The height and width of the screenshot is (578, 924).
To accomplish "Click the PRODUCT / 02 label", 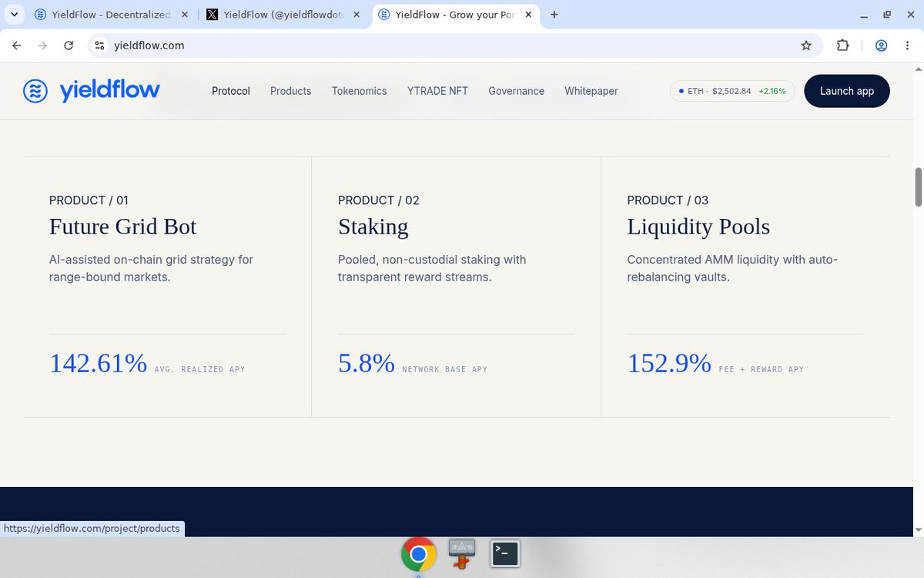I will pos(379,200).
